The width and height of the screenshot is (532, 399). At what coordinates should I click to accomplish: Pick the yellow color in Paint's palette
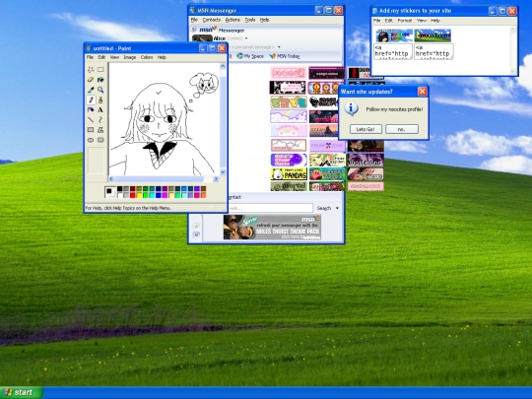pos(139,195)
